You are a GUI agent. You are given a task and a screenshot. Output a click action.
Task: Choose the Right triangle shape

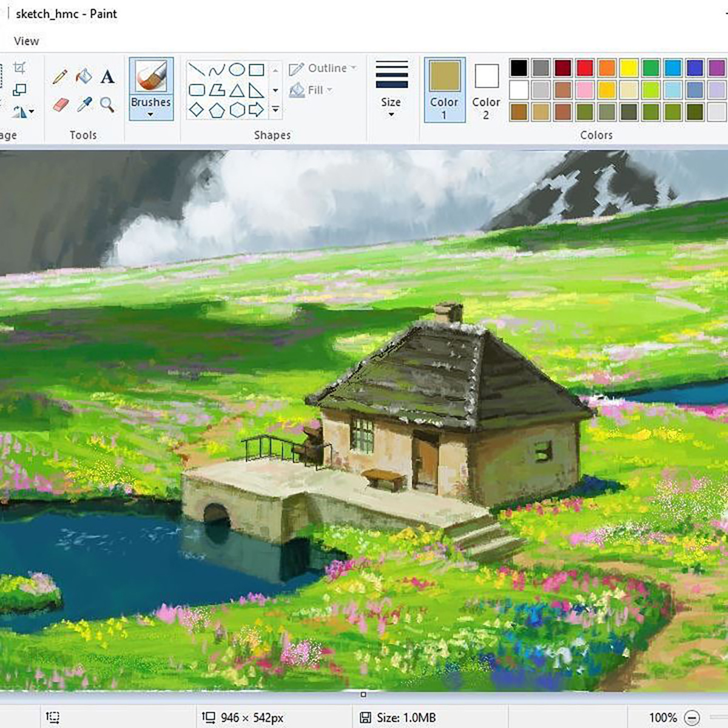[257, 90]
